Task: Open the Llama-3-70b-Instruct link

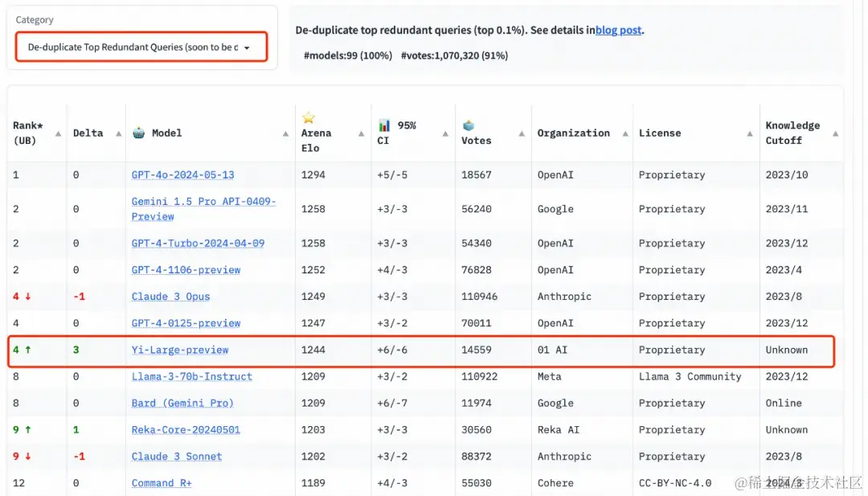Action: tap(191, 376)
